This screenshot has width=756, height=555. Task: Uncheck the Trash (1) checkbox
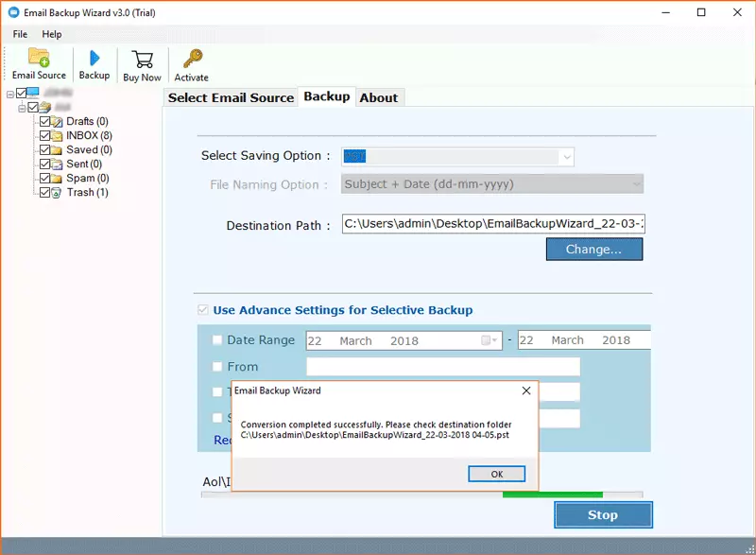(44, 192)
